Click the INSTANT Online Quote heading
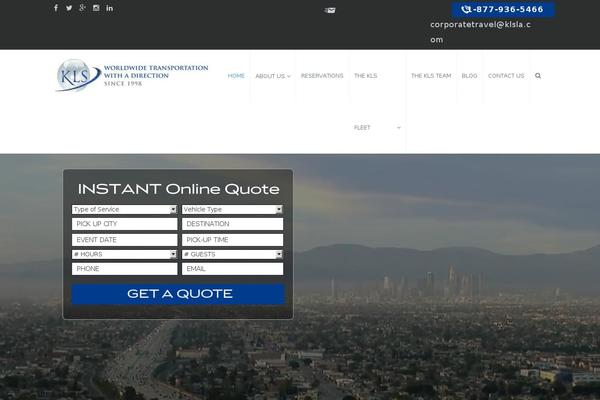Viewport: 600px width, 400px height. (x=179, y=189)
